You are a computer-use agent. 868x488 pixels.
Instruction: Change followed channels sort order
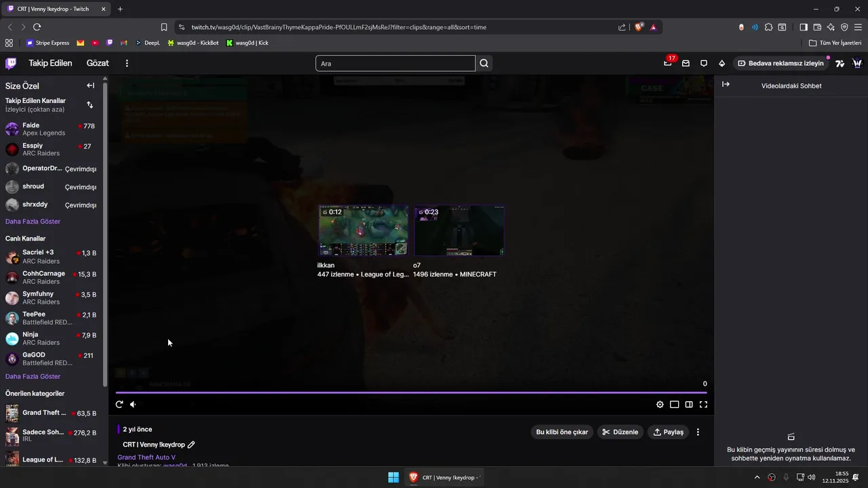tap(90, 105)
